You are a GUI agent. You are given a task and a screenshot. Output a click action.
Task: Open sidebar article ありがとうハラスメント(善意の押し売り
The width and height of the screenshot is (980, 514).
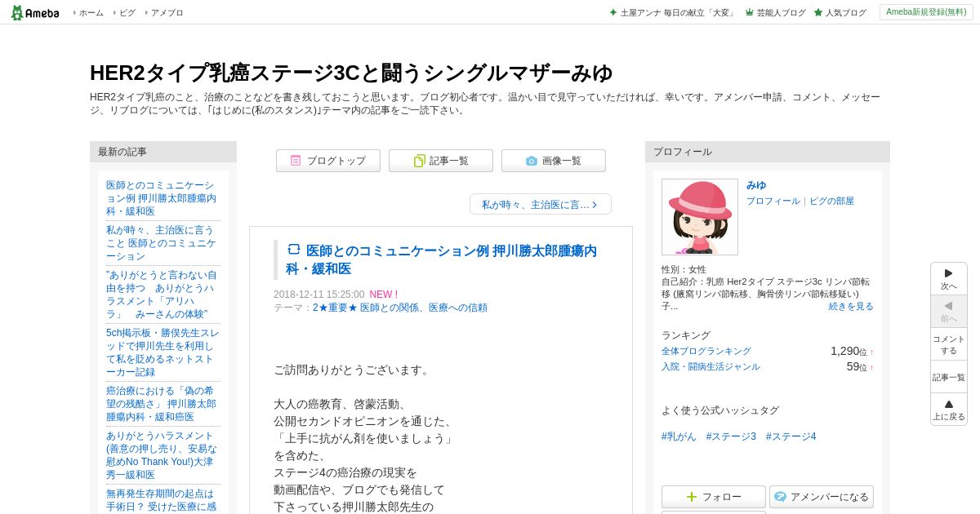click(x=162, y=455)
